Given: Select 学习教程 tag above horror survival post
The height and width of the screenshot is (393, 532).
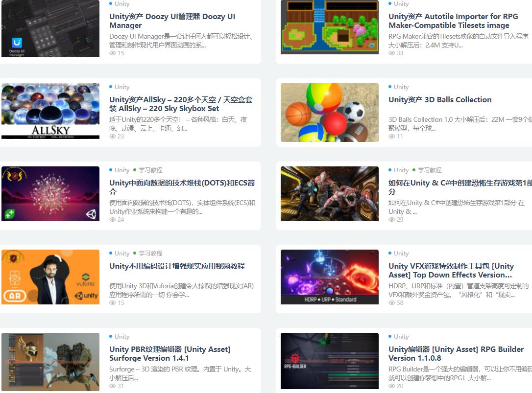Looking at the screenshot, I should [x=430, y=170].
